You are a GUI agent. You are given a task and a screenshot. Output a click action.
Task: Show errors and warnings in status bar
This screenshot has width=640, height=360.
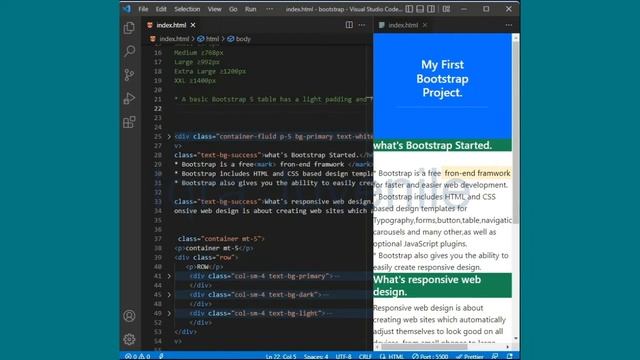click(138, 356)
